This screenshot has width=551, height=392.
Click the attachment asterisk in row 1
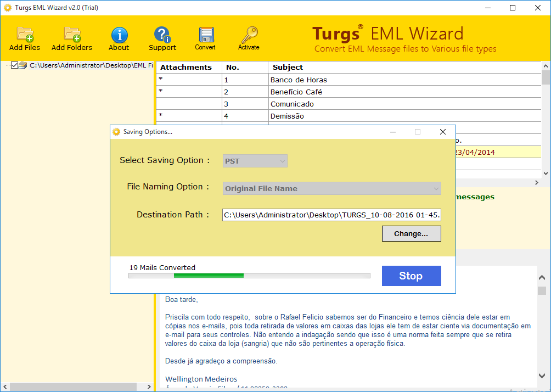161,80
